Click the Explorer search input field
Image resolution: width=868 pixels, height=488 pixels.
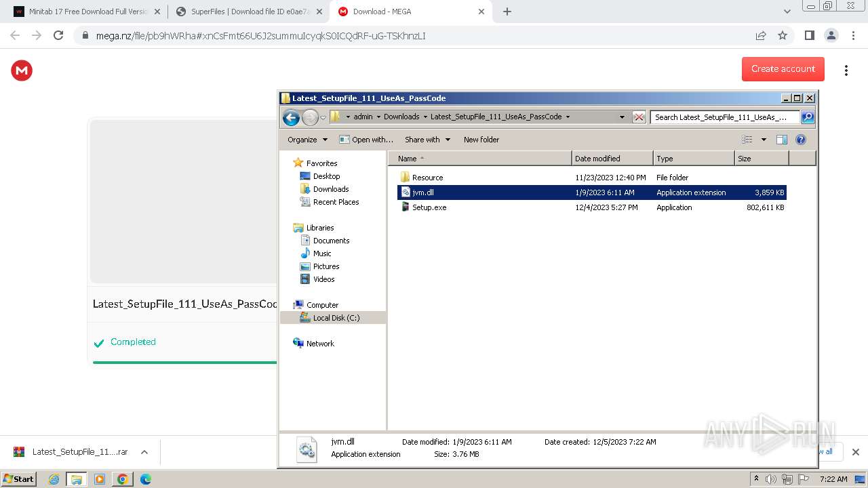[x=724, y=117]
